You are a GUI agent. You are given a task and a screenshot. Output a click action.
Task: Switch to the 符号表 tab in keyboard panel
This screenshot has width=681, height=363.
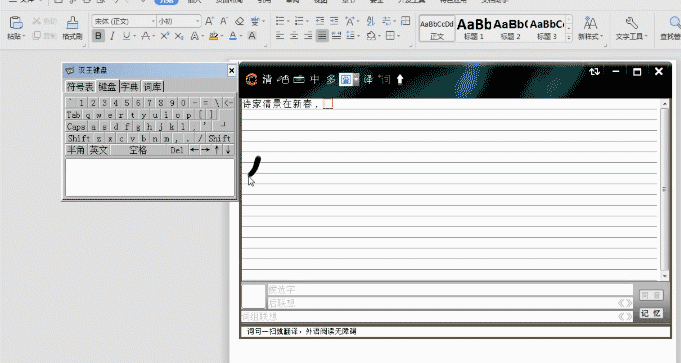[x=80, y=86]
